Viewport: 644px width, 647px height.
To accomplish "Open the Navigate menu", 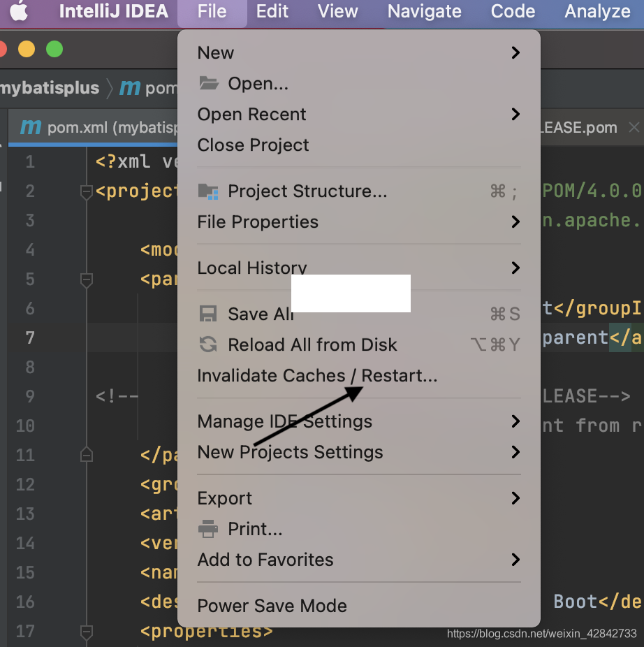I will (x=424, y=11).
